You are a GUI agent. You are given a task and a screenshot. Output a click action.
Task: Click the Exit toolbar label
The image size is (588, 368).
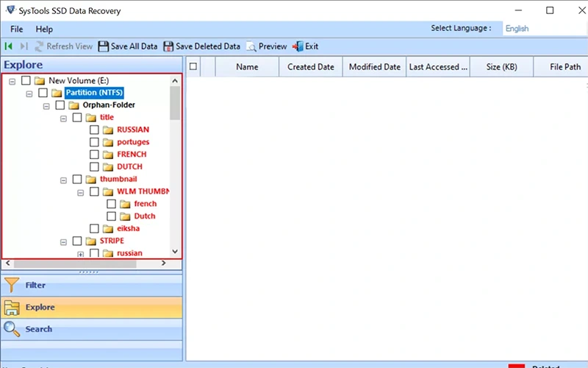(x=312, y=46)
